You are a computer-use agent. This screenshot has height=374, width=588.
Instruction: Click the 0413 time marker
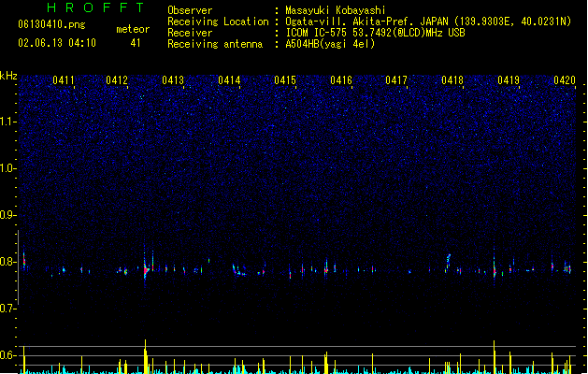pos(173,80)
